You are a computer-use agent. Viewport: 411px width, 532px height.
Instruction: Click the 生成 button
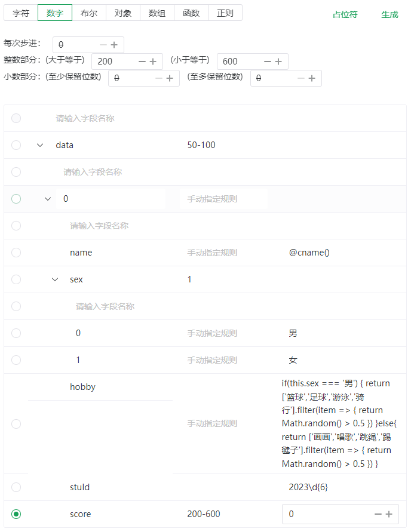(x=389, y=14)
